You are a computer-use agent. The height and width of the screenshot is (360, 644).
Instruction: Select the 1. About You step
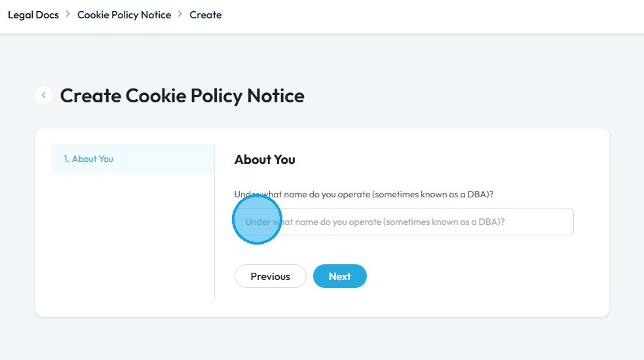click(88, 159)
